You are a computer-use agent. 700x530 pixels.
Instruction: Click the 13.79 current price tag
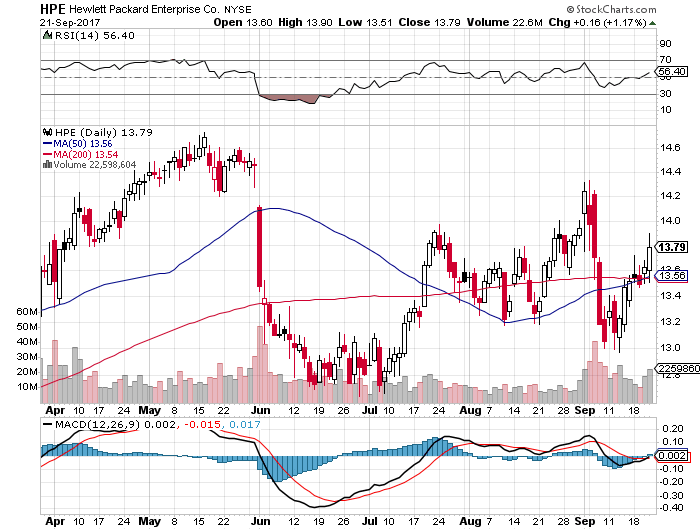[x=672, y=247]
